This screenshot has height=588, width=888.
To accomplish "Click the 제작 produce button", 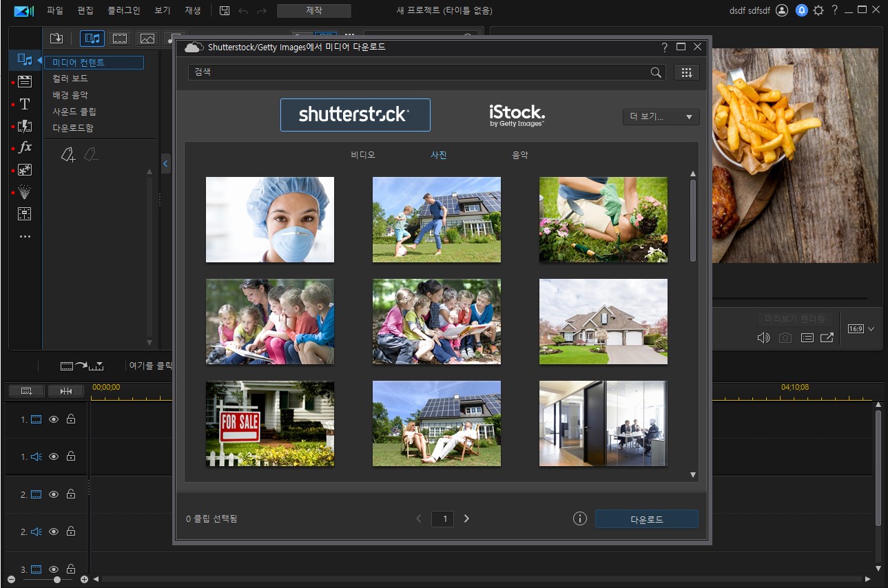I will coord(314,10).
